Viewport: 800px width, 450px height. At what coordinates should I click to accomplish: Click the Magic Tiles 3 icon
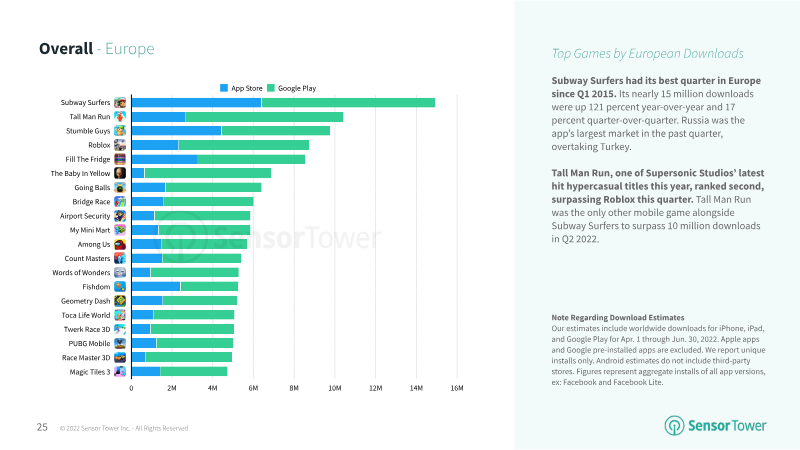120,371
